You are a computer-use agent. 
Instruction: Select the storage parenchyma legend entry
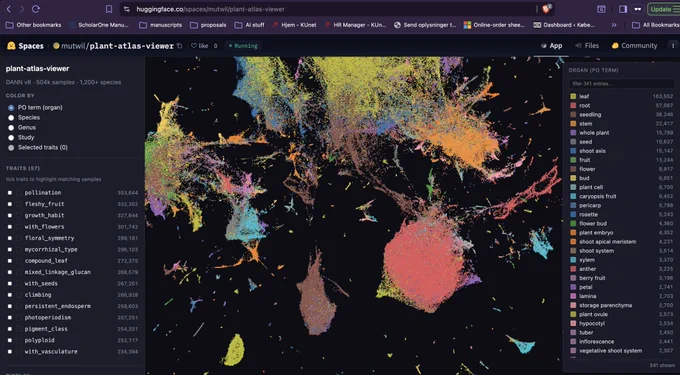(621, 305)
